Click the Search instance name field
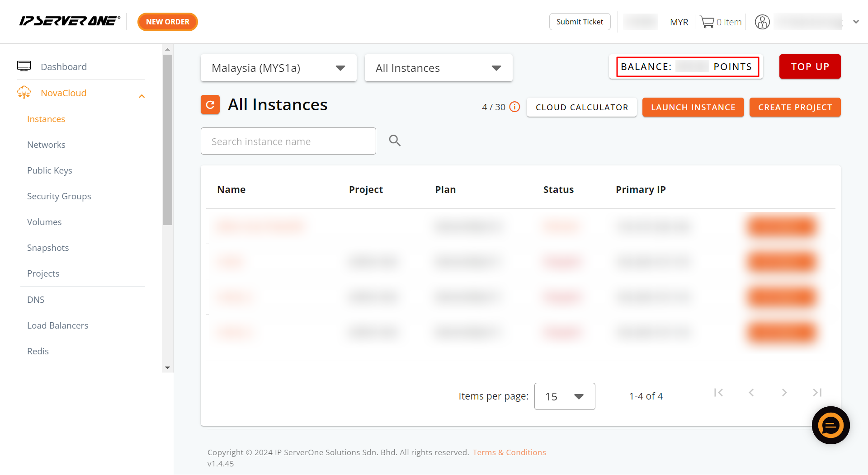The height and width of the screenshot is (475, 868). click(x=288, y=141)
